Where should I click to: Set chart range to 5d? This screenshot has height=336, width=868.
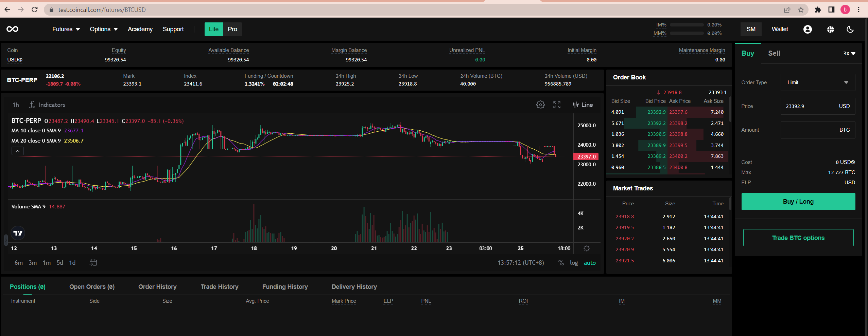pyautogui.click(x=60, y=263)
